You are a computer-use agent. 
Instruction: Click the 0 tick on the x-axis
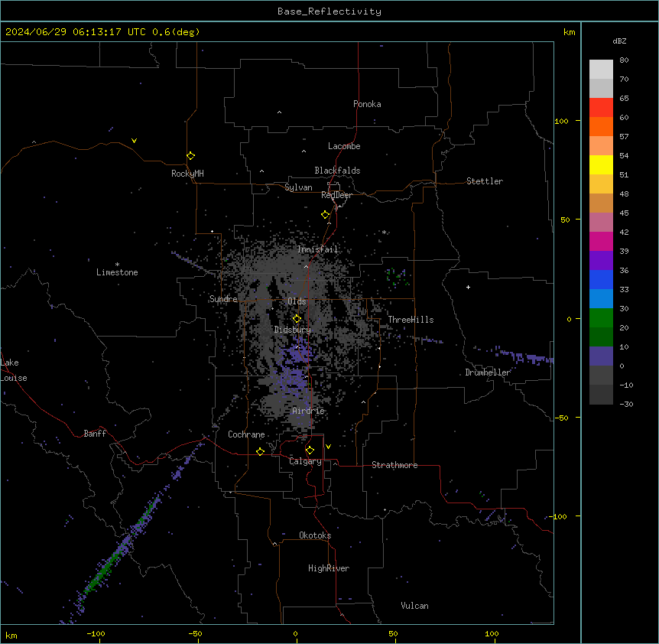coord(295,633)
